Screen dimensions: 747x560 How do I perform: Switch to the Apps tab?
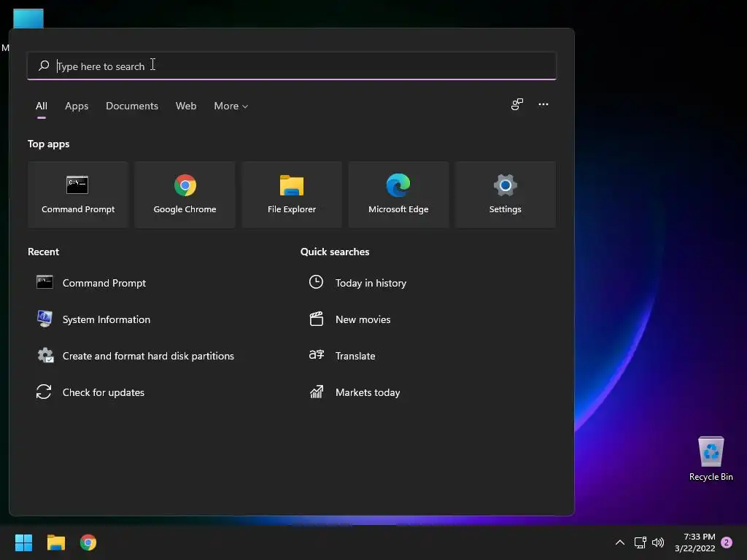tap(77, 106)
